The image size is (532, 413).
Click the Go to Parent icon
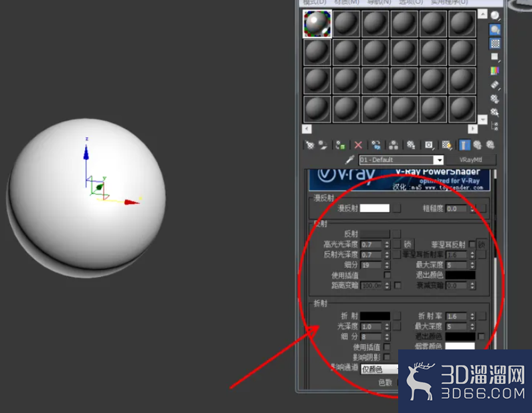tap(477, 145)
